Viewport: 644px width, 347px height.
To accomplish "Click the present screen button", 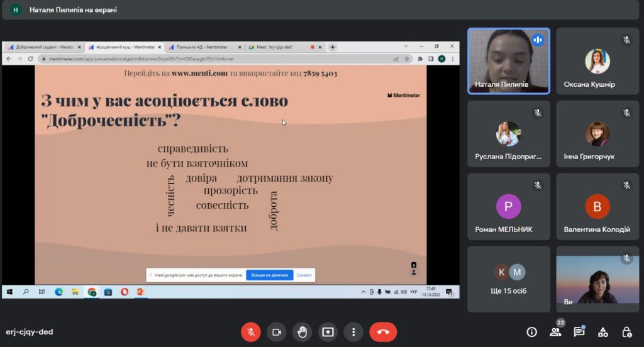I will [328, 332].
